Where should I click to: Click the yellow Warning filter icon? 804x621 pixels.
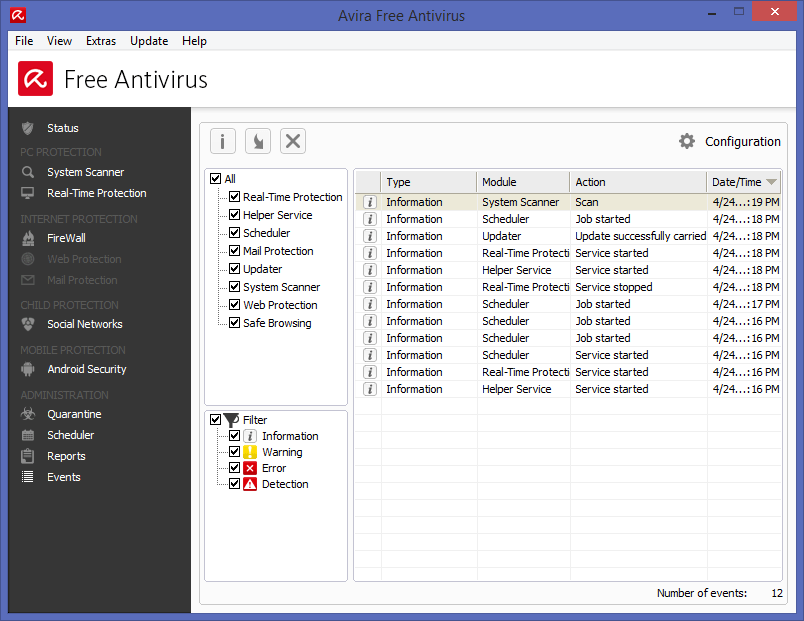[250, 452]
